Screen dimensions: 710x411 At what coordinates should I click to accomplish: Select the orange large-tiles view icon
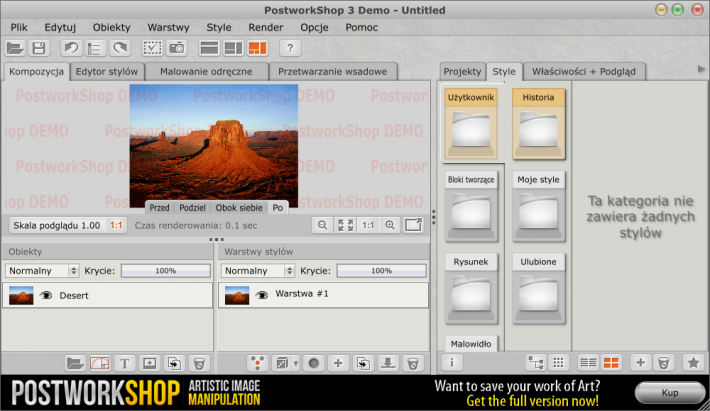pos(611,363)
